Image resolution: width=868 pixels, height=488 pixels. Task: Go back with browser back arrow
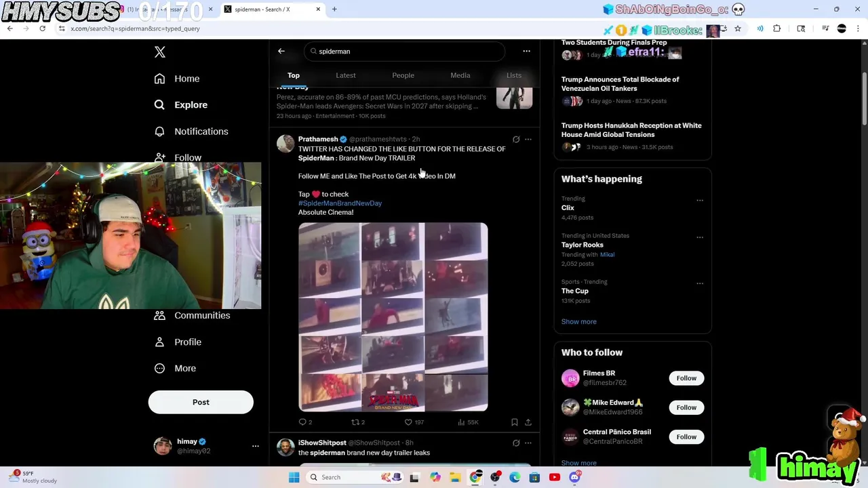click(9, 28)
